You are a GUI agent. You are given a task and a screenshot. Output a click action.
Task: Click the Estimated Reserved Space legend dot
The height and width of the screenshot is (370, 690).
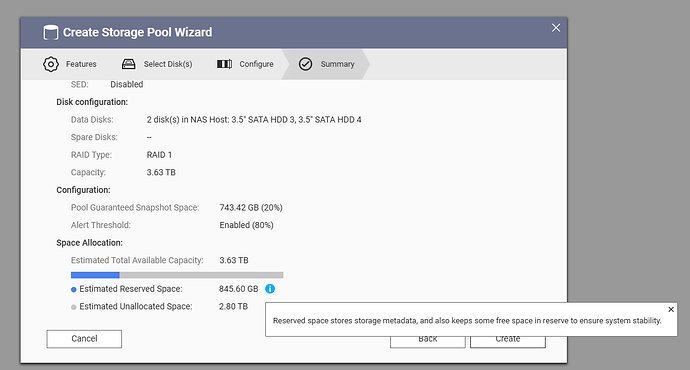(x=73, y=289)
